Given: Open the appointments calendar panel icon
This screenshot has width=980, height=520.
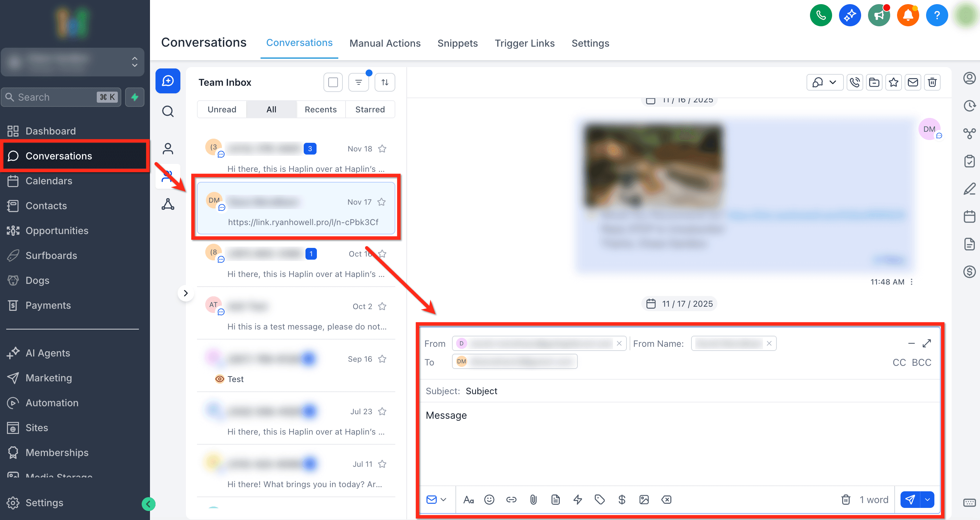Looking at the screenshot, I should (970, 216).
